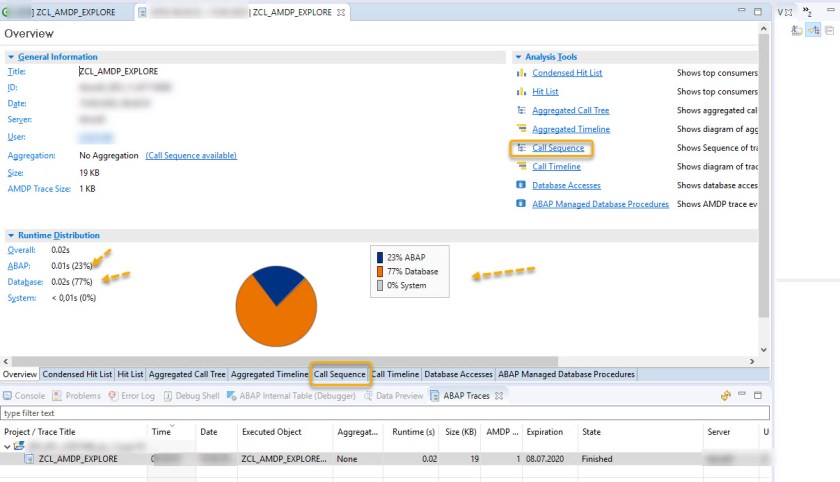Click the Database Accesses icon
The height and width of the screenshot is (482, 840).
[x=521, y=185]
